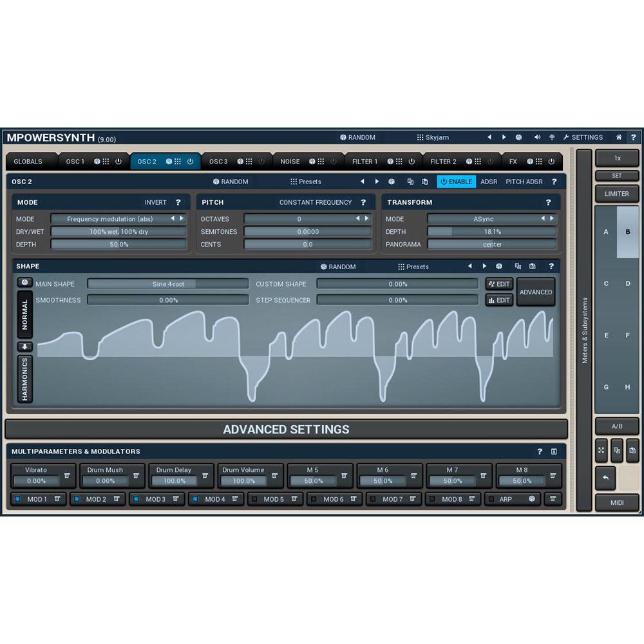
Task: Click the Random dice icon in the OSC 2 panel
Action: pos(217,182)
